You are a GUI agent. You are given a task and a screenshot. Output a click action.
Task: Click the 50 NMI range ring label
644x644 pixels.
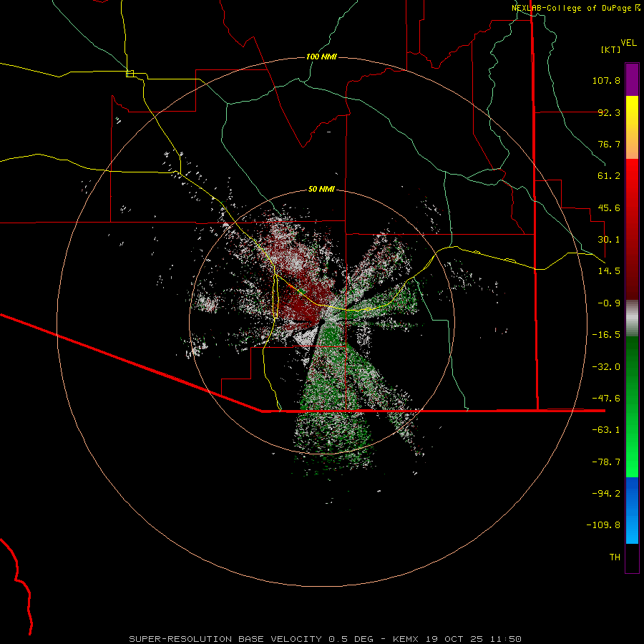point(321,190)
